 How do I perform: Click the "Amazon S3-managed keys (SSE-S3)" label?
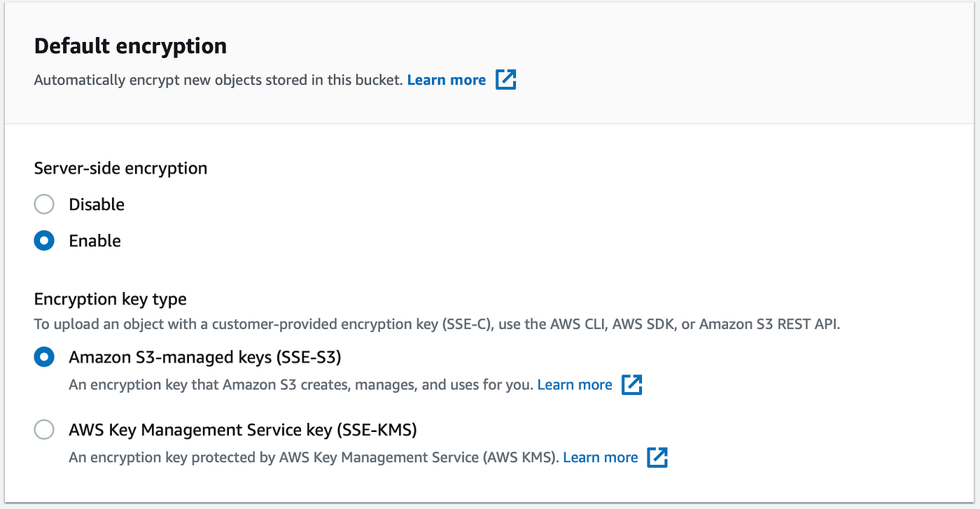coord(205,357)
